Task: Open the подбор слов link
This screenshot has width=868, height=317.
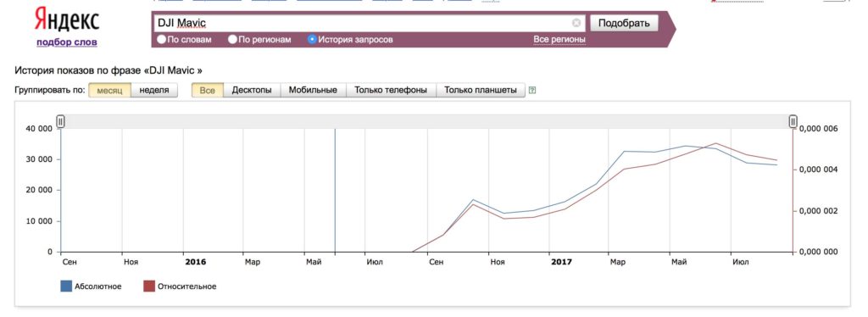Action: click(67, 42)
